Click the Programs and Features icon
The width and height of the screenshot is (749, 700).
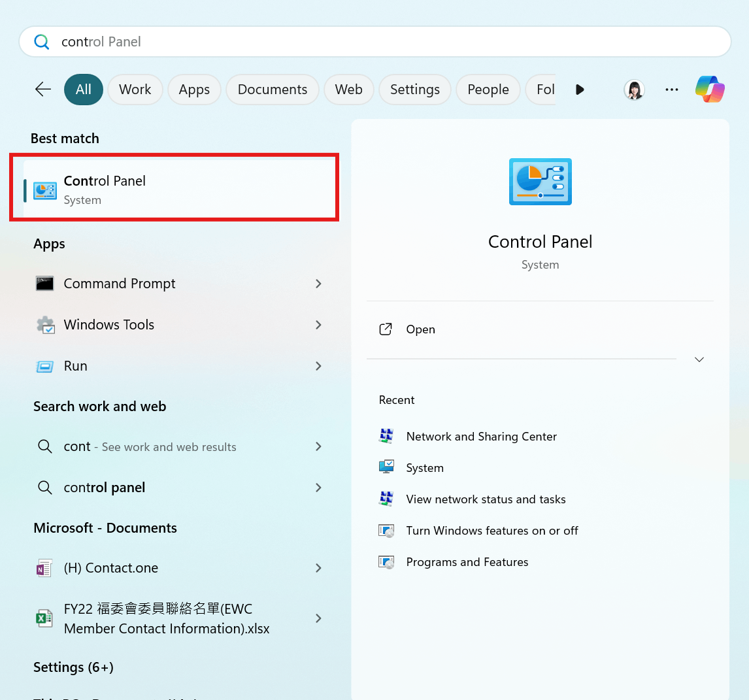coord(386,562)
